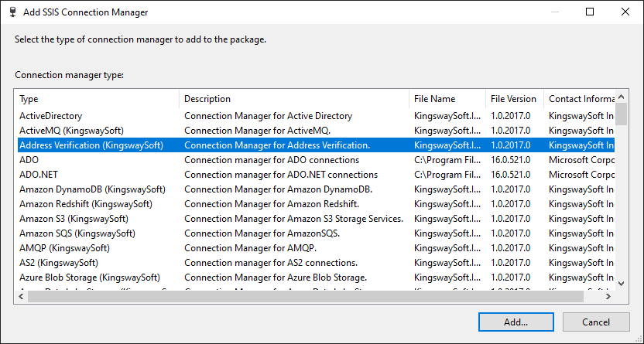The width and height of the screenshot is (644, 344).
Task: Select the ADO.NET connection type
Action: click(x=316, y=175)
